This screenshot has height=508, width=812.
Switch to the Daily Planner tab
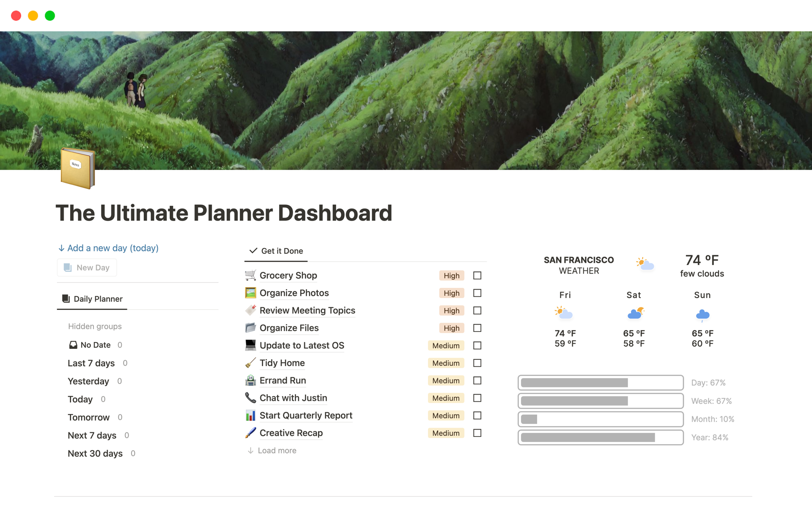tap(92, 299)
